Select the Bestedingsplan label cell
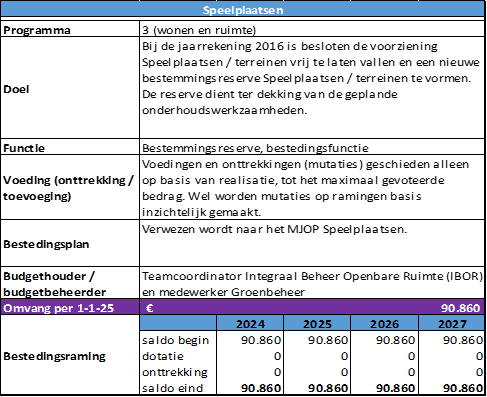Image resolution: width=487 pixels, height=397 pixels. [x=70, y=243]
